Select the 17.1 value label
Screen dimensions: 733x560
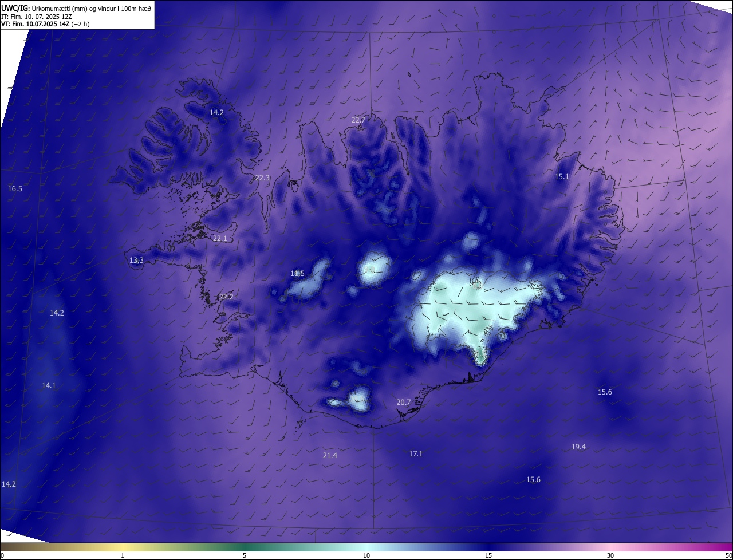coord(416,453)
